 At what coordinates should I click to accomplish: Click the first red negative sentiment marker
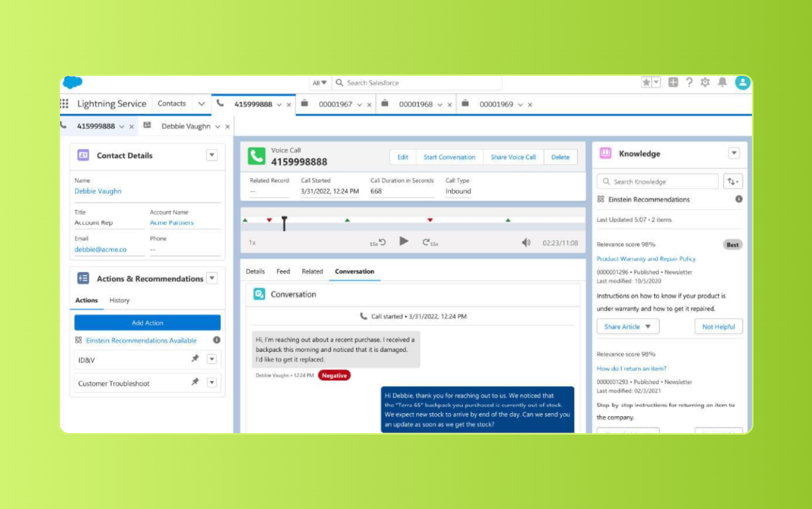pos(269,220)
